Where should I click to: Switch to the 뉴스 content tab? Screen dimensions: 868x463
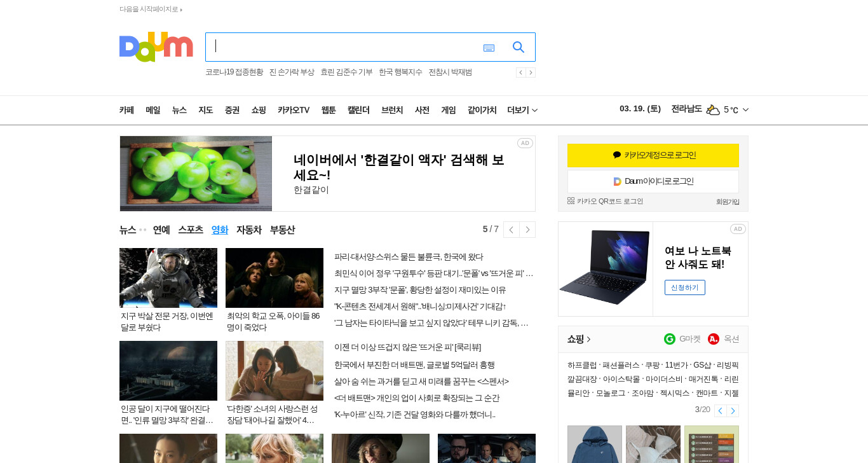(128, 230)
